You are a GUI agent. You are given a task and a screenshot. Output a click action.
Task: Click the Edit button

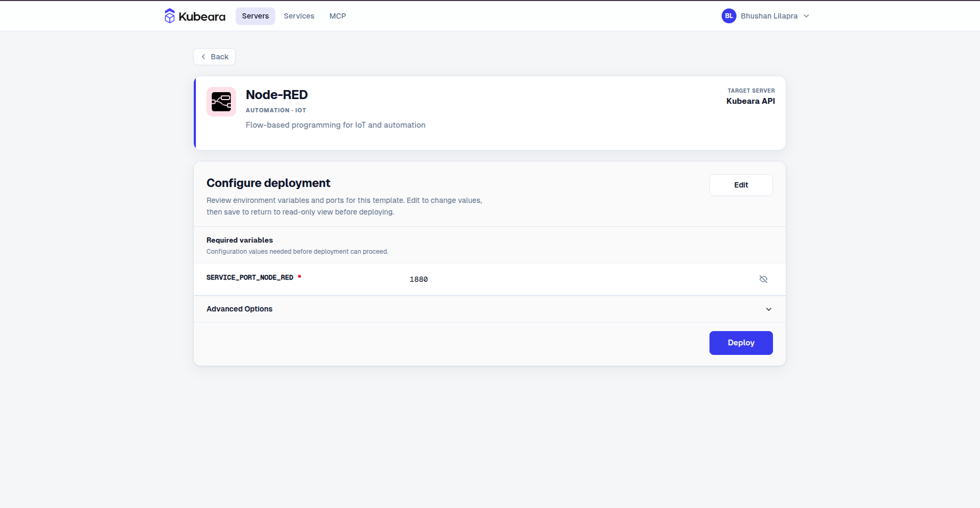pos(741,185)
